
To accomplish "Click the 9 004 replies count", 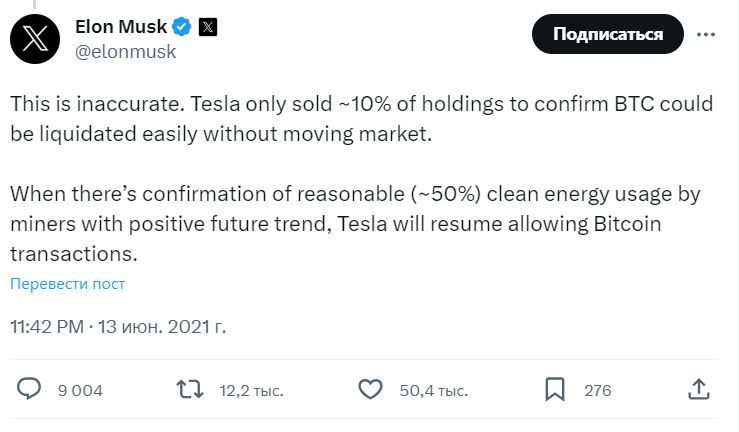I will pos(80,390).
